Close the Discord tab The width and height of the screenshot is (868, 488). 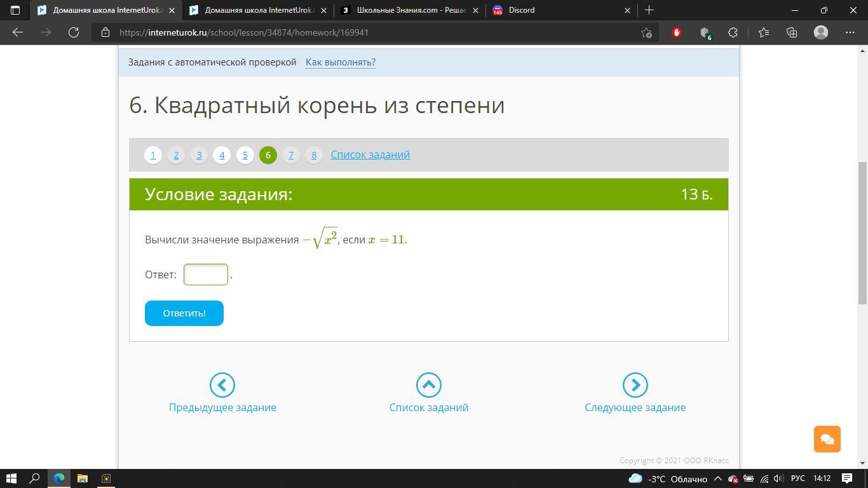[627, 10]
